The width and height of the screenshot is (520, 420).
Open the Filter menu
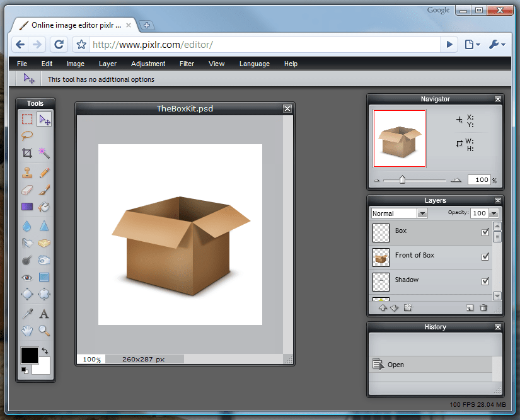[x=187, y=64]
